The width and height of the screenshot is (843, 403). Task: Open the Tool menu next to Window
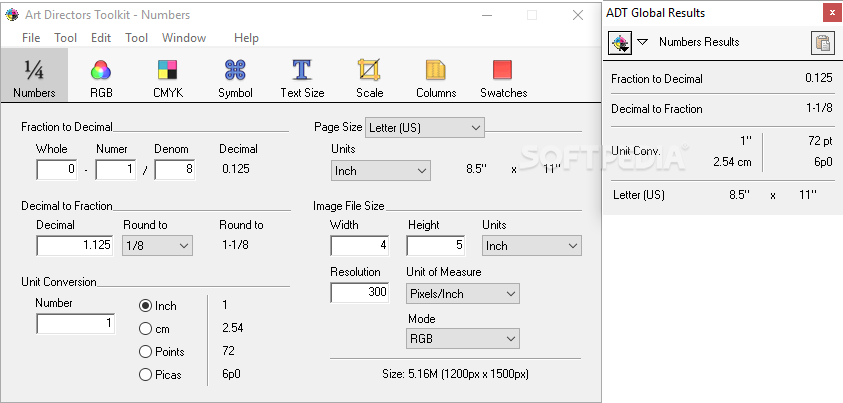137,38
